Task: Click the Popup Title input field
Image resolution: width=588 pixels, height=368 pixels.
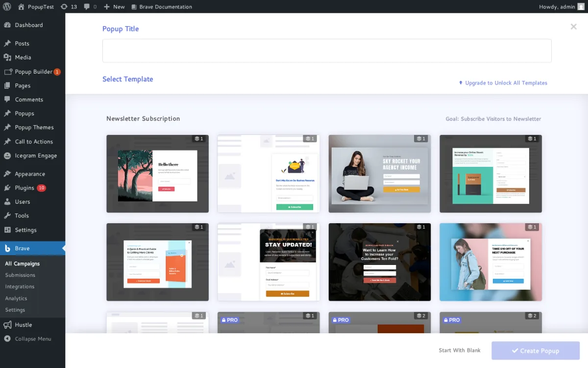Action: coord(327,51)
